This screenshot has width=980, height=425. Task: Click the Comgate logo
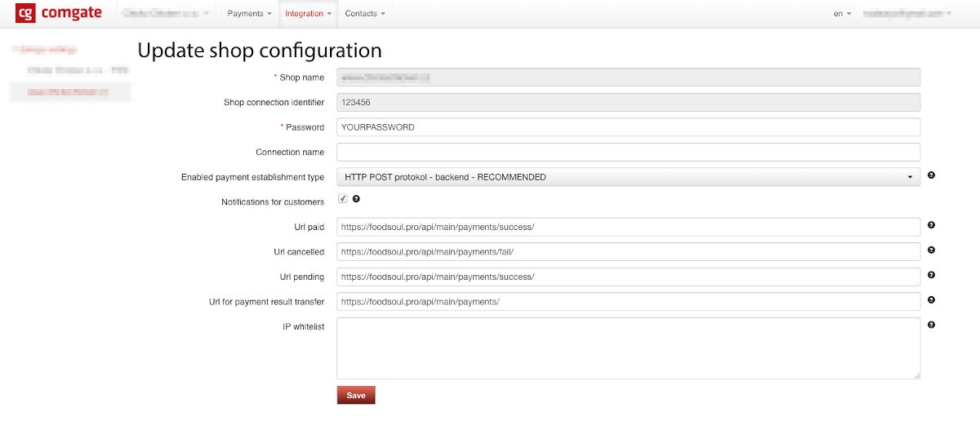click(x=59, y=14)
